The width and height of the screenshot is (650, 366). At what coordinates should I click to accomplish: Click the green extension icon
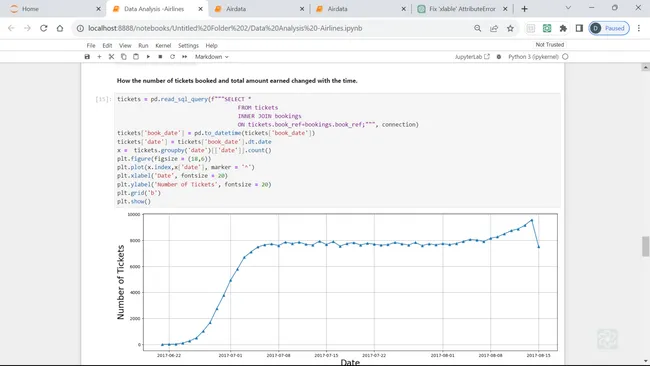[547, 28]
